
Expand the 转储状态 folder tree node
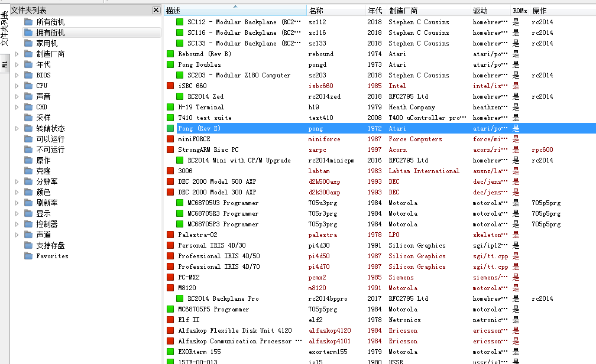[17, 128]
